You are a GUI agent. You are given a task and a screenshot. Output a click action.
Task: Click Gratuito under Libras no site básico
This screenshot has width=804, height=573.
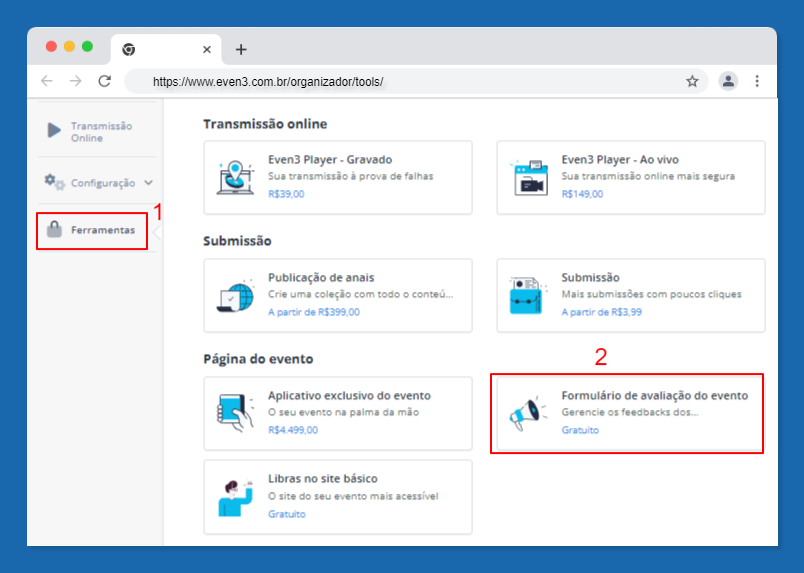click(287, 514)
